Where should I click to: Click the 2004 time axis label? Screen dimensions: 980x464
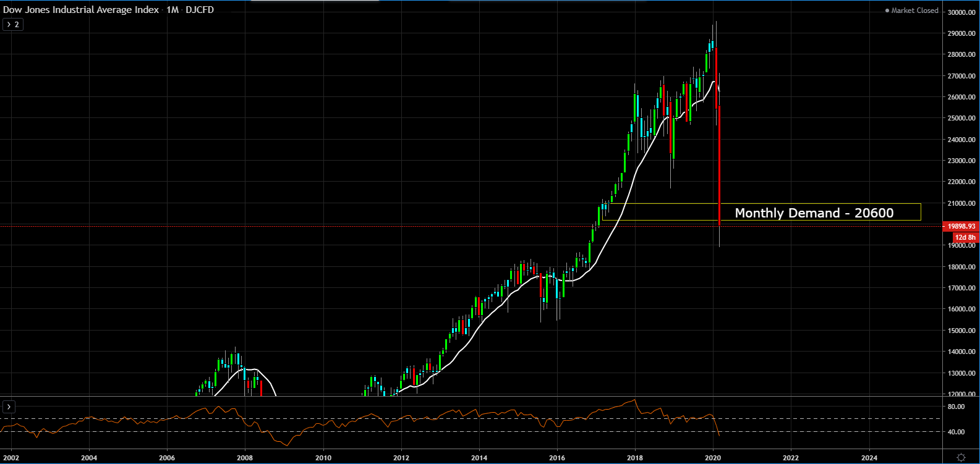pyautogui.click(x=89, y=458)
